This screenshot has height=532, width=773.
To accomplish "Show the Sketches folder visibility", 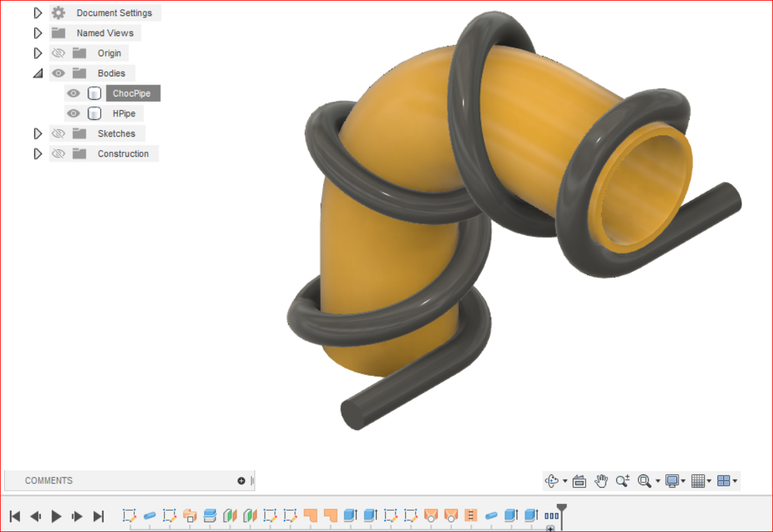I will pyautogui.click(x=58, y=133).
